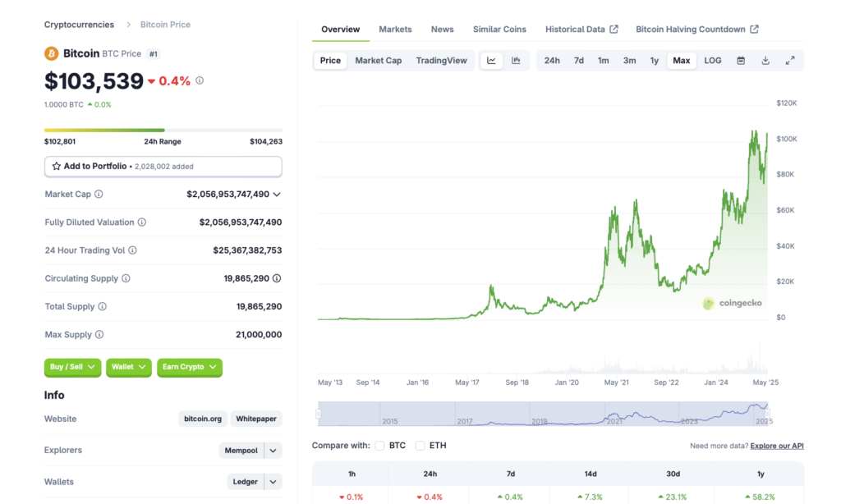
Task: Switch to the Overview tab
Action: tap(341, 30)
